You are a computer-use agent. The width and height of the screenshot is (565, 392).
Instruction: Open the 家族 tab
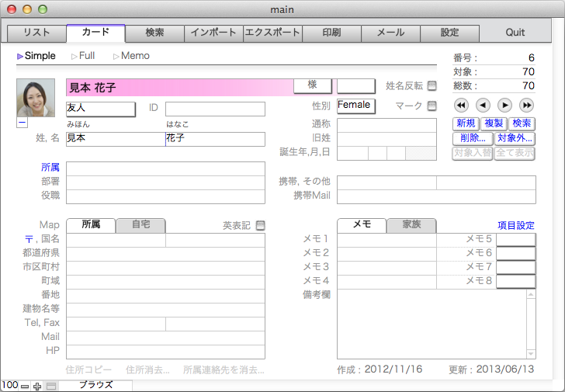pyautogui.click(x=411, y=225)
